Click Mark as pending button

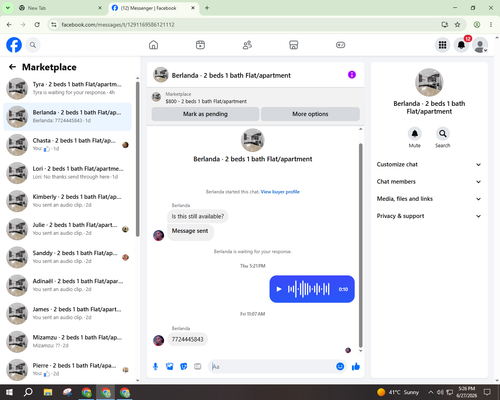(205, 114)
